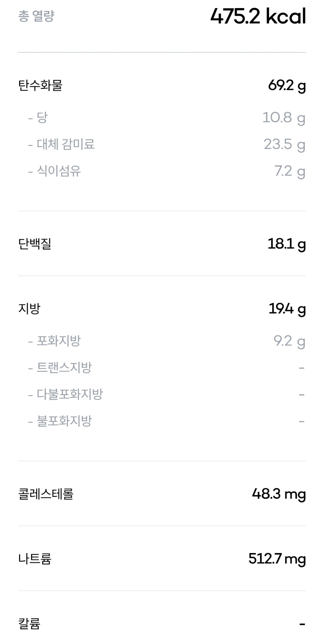The height and width of the screenshot is (644, 324).
Task: Tap the 트랜스지방 label
Action: click(x=64, y=368)
